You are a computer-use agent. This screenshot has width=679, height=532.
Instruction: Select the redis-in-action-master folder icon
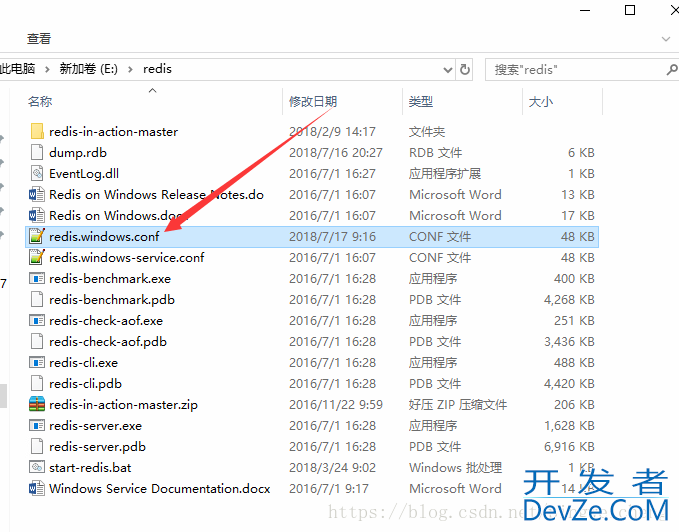coord(37,131)
